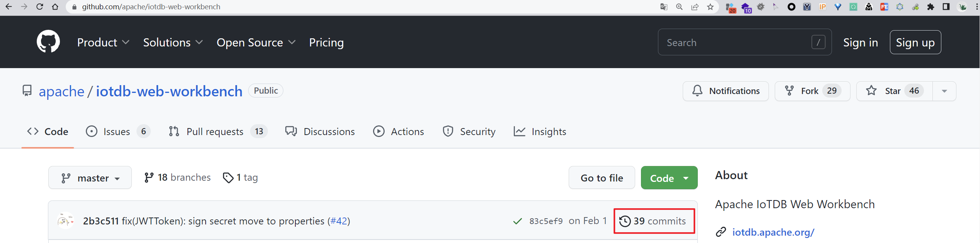Expand the Product menu
Viewport: 980px width, 243px height.
tap(103, 42)
